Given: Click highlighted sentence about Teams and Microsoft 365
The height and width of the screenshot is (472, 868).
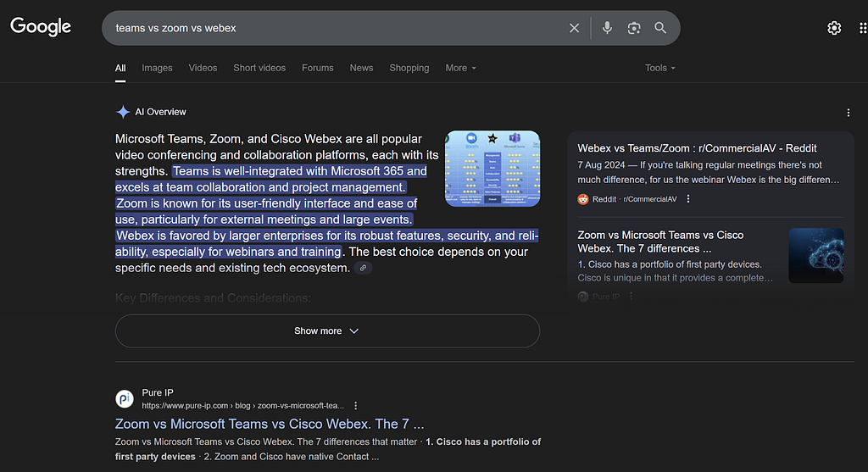Looking at the screenshot, I should click(271, 180).
